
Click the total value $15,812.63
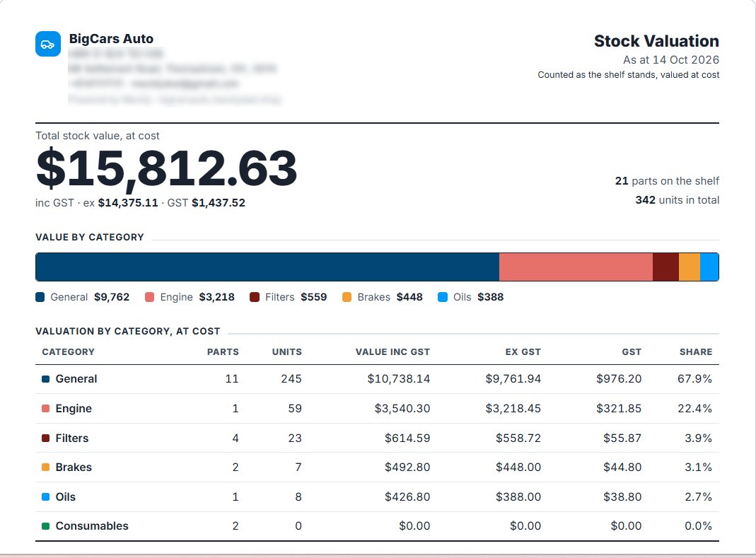(x=166, y=168)
